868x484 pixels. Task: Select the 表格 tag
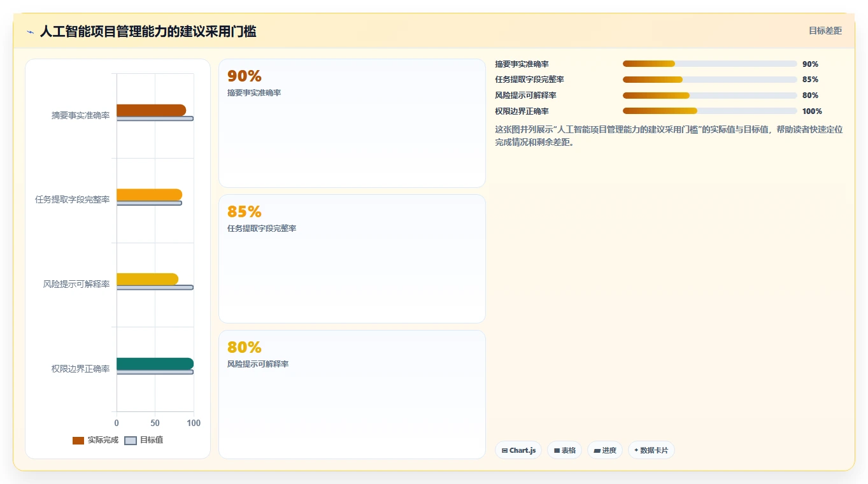point(564,450)
